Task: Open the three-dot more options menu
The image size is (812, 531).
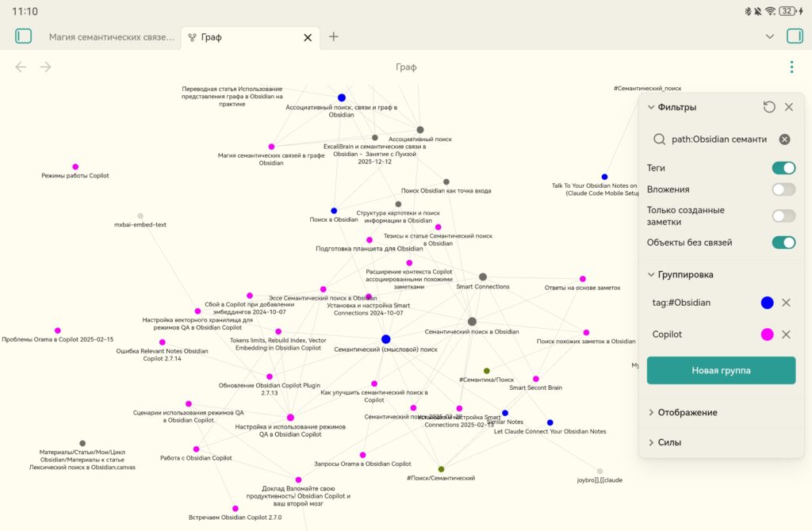Action: [791, 67]
